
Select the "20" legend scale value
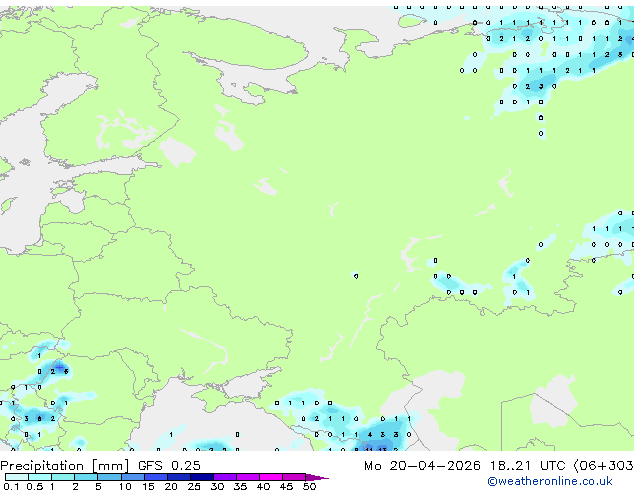pyautogui.click(x=171, y=486)
